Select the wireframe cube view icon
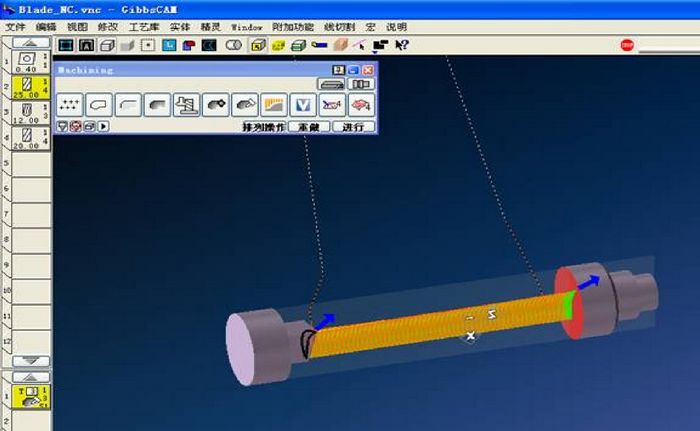700x431 pixels. (x=107, y=45)
